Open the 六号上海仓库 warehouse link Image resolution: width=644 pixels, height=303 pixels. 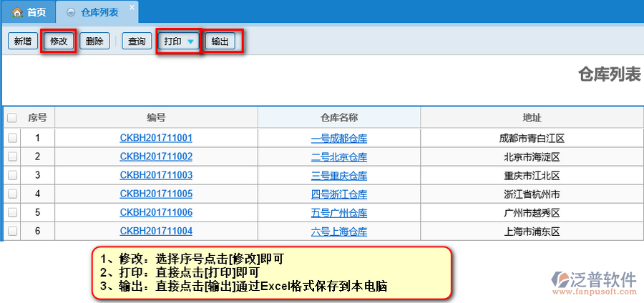[x=339, y=232]
